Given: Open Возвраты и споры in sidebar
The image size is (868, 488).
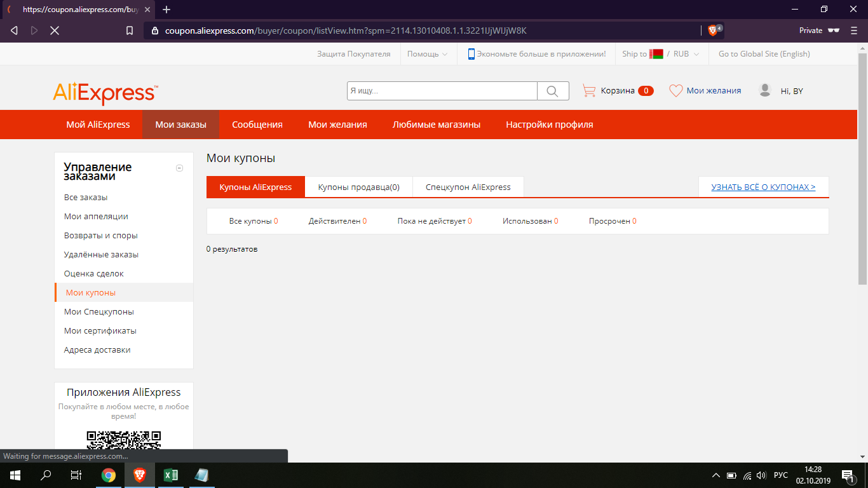Looking at the screenshot, I should point(101,236).
